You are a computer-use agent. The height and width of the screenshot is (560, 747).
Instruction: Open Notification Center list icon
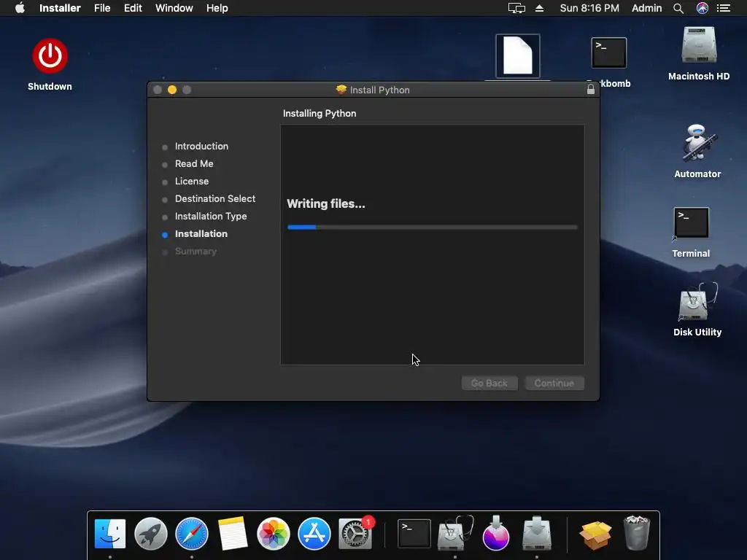tap(724, 8)
